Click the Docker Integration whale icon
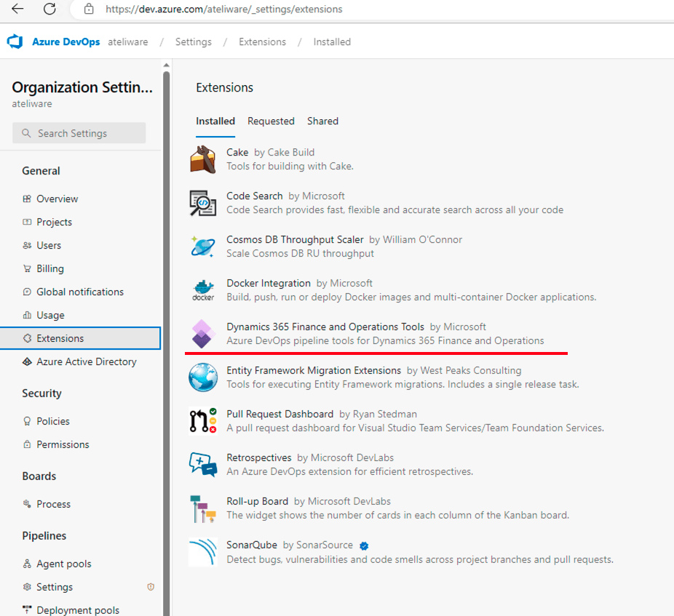The image size is (674, 616). (203, 290)
